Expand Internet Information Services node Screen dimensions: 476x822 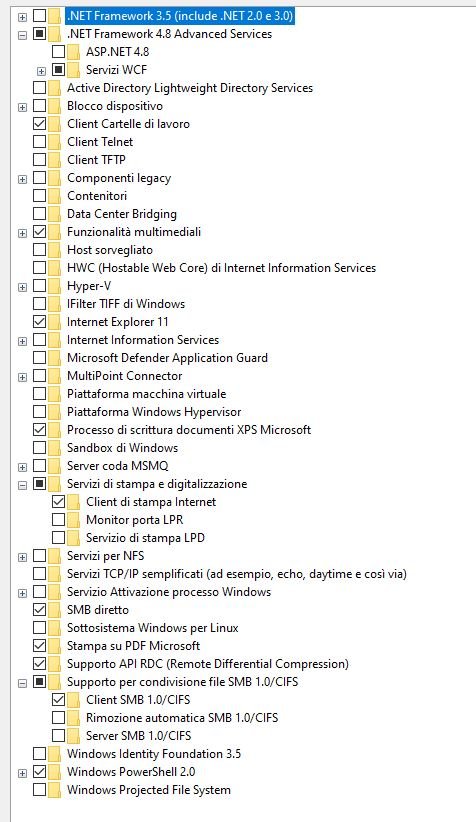tap(22, 341)
